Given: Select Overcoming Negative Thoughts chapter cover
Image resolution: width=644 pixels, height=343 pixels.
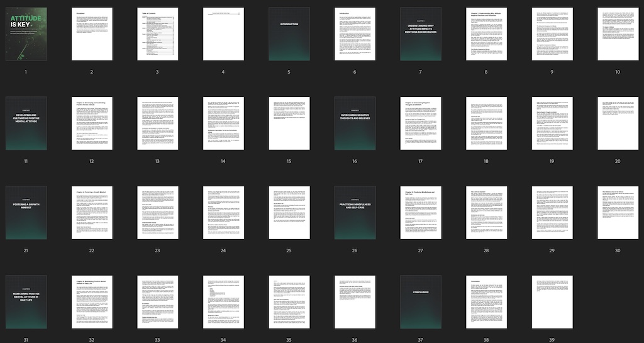Looking at the screenshot, I should 355,123.
